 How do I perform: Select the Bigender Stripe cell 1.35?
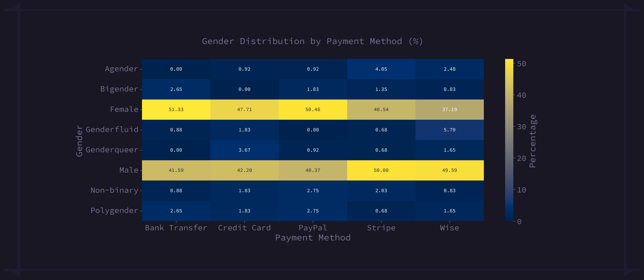click(381, 89)
